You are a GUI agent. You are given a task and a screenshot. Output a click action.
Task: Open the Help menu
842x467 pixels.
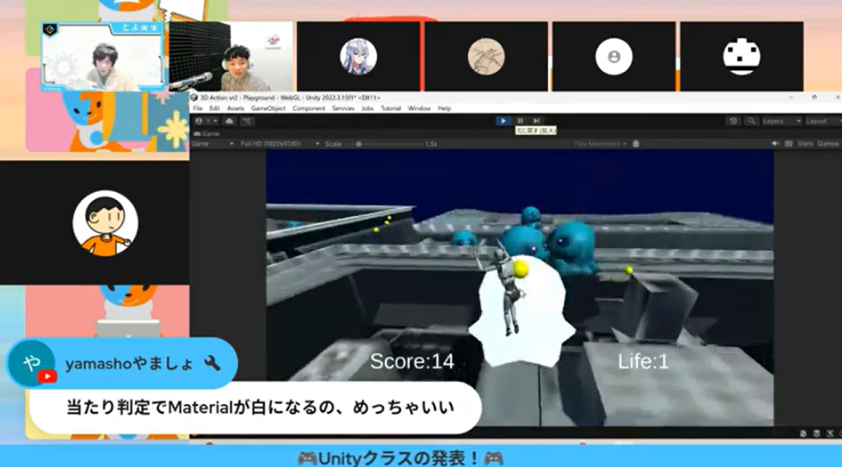click(x=444, y=108)
